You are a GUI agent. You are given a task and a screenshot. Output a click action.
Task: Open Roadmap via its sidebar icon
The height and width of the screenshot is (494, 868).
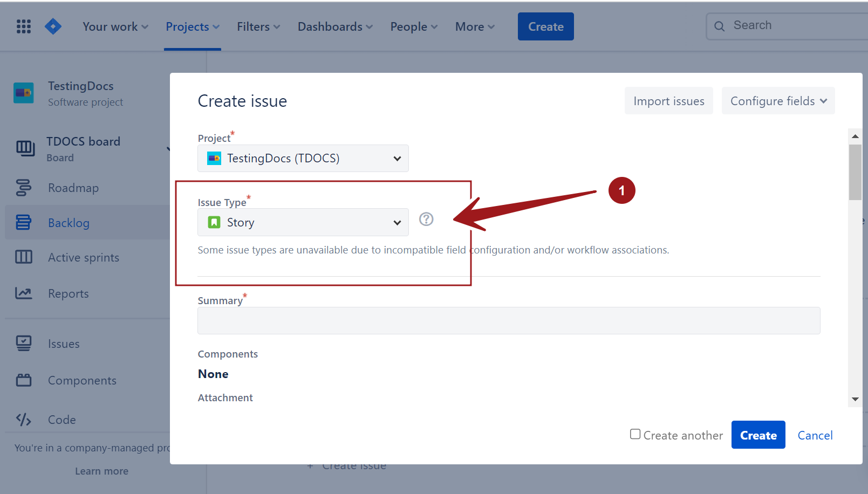point(24,188)
